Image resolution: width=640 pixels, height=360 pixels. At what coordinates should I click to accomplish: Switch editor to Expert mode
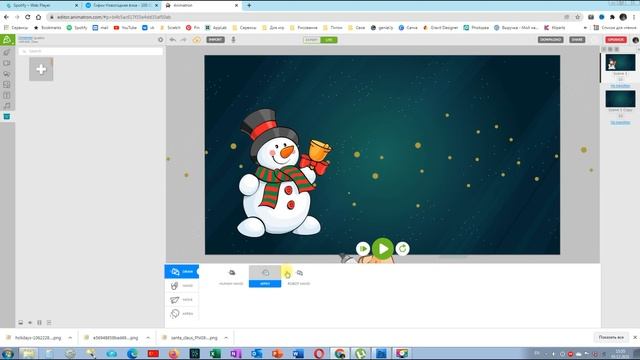(x=311, y=40)
